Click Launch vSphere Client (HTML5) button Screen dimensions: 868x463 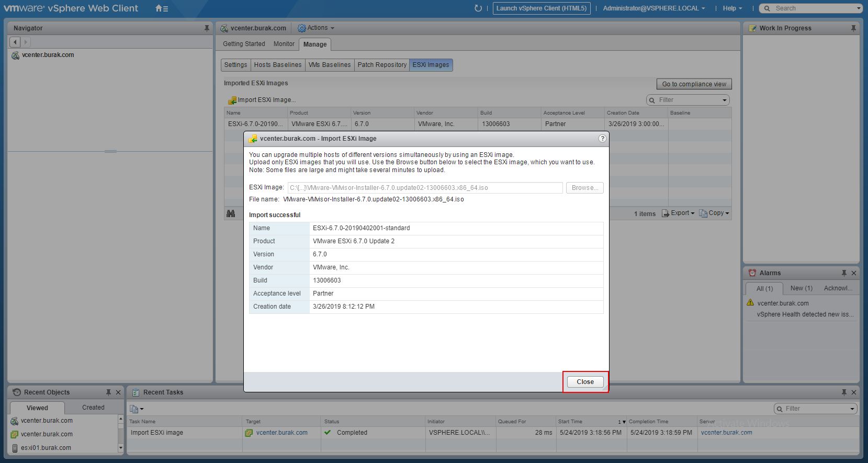tap(542, 8)
